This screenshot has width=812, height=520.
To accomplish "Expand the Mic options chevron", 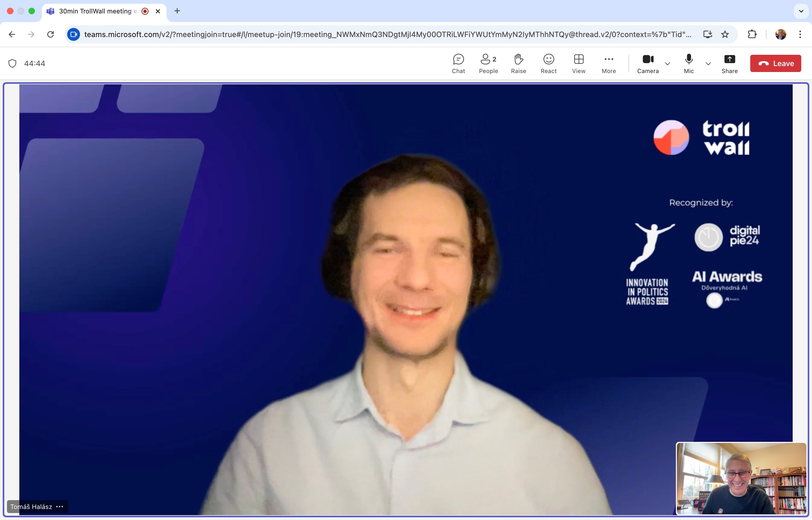I will click(x=708, y=63).
